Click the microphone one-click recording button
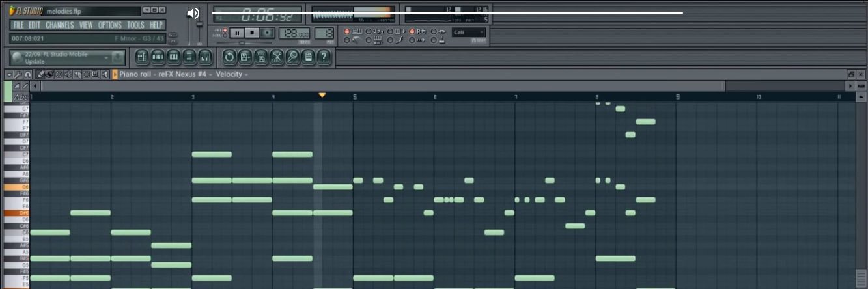The height and width of the screenshot is (289, 868). (x=292, y=57)
